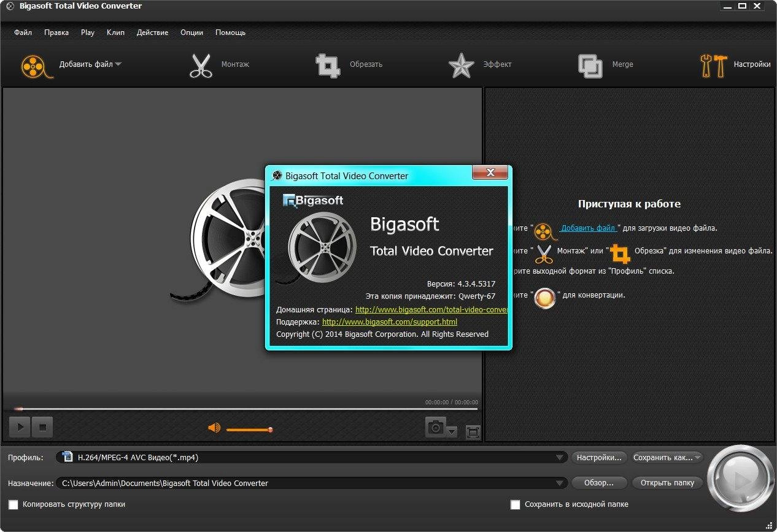Click the orange crop icon in guide

click(x=620, y=253)
